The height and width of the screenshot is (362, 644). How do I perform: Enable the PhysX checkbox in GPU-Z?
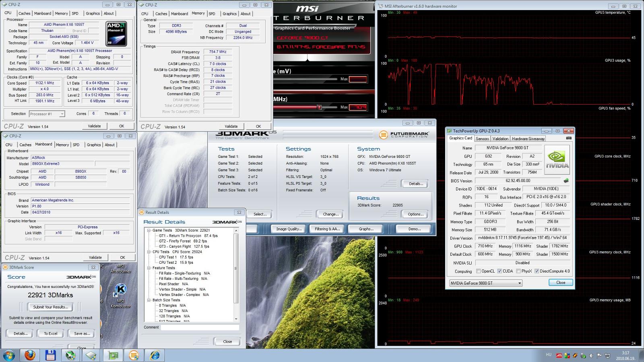point(518,271)
